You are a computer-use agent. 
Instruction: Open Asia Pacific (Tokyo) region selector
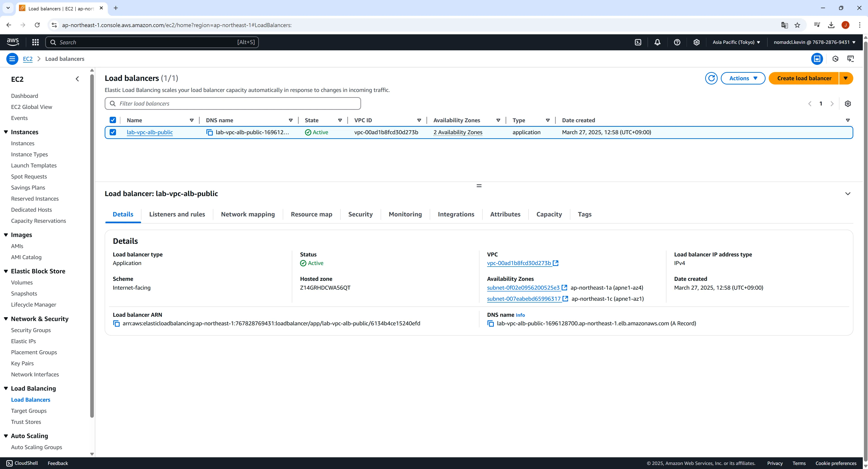pyautogui.click(x=736, y=42)
